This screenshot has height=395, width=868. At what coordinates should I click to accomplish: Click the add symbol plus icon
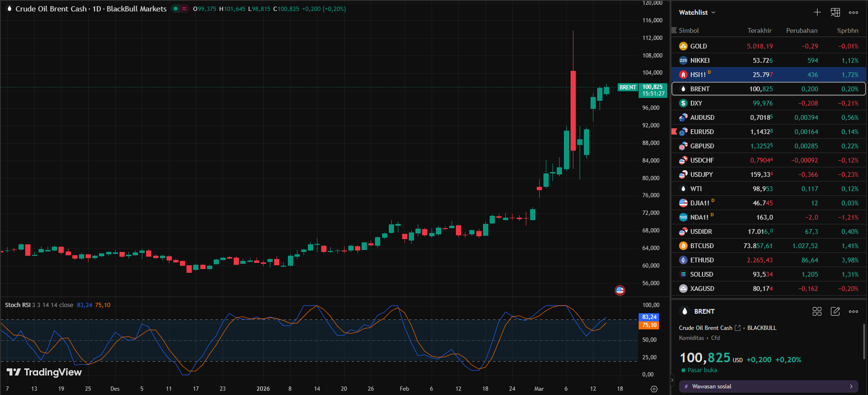click(817, 12)
